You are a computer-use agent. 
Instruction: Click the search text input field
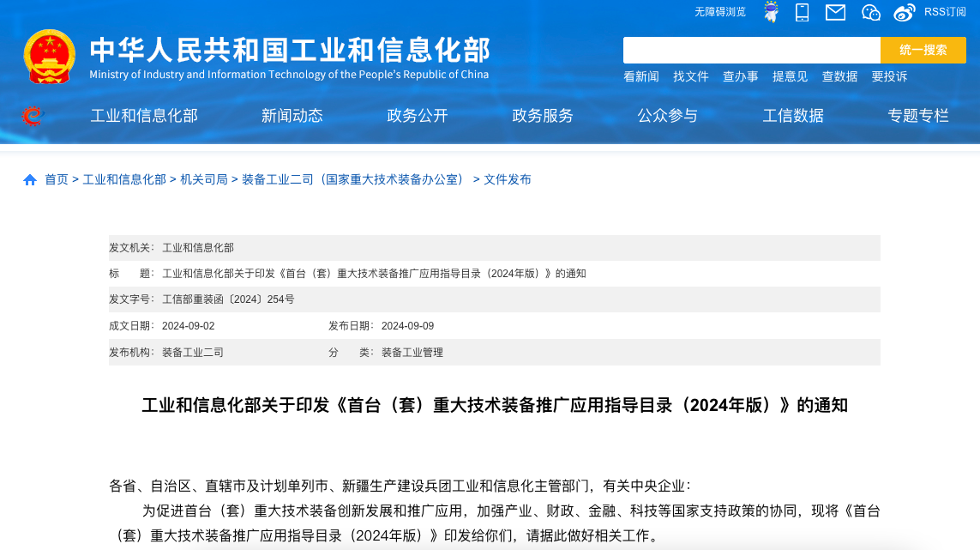click(x=751, y=50)
